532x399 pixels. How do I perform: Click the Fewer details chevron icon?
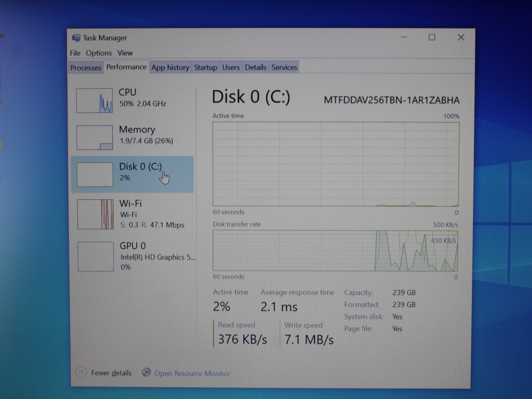coord(81,372)
